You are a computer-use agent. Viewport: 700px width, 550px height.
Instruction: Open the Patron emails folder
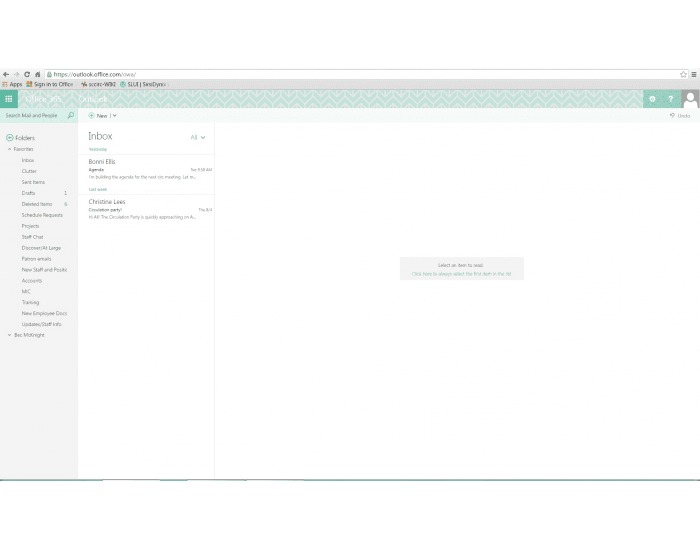pos(36,258)
